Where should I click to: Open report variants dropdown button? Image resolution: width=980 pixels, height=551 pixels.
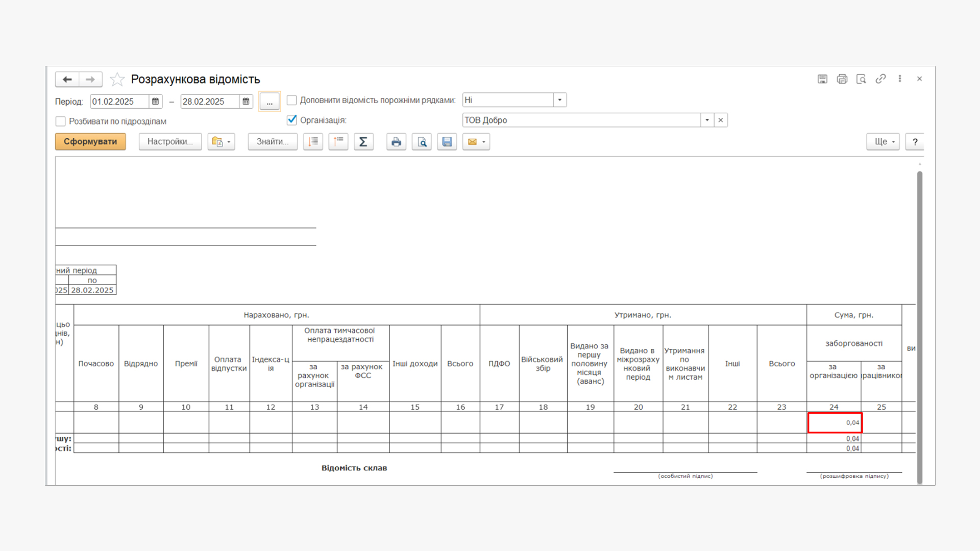[221, 142]
